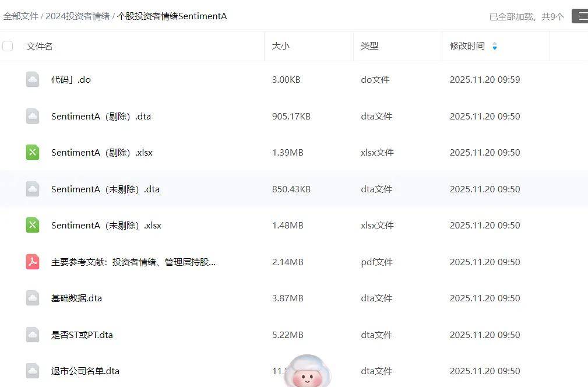Click the 大小 column header
Viewport: 588px width, 387px height.
pyautogui.click(x=280, y=46)
